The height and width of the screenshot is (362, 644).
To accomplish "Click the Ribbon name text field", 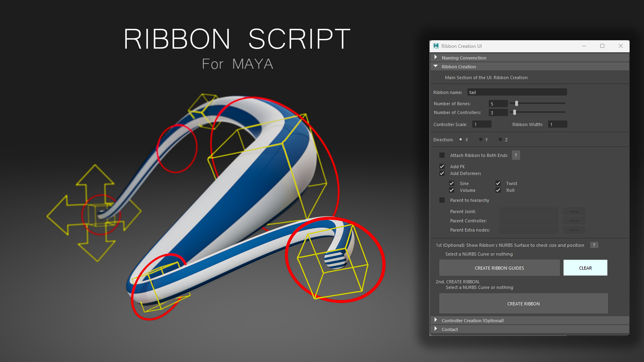I will [x=517, y=92].
